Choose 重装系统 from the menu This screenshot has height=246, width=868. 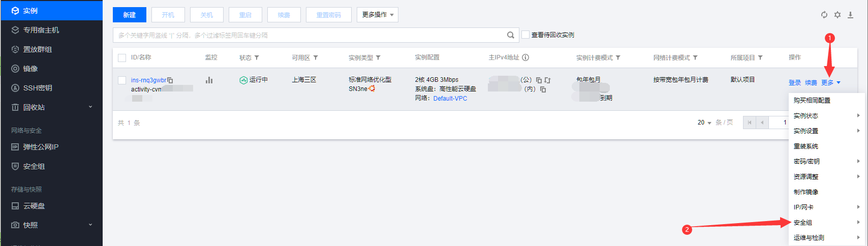[x=826, y=146]
